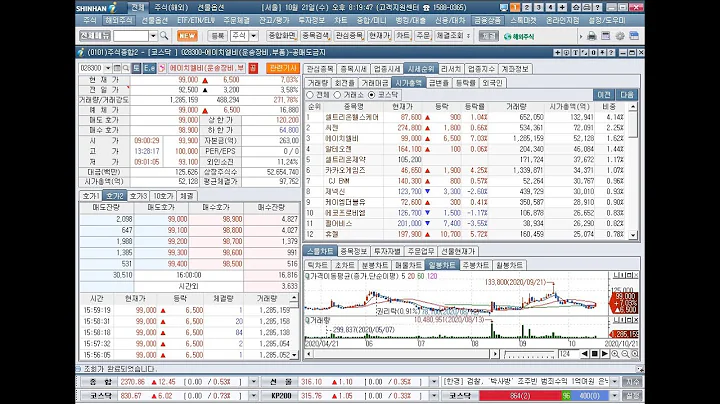The width and height of the screenshot is (720, 404).
Task: Click the magnifier search icon beside the menu search box
Action: (164, 36)
